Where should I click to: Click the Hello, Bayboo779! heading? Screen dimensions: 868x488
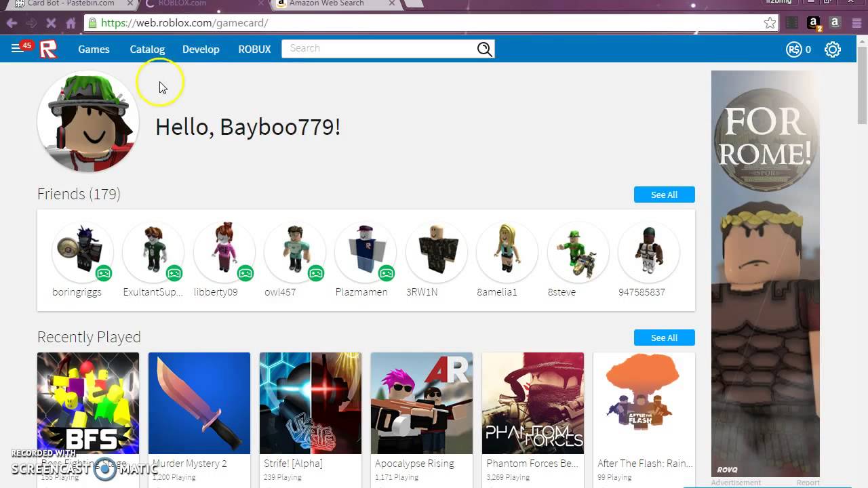(x=248, y=127)
